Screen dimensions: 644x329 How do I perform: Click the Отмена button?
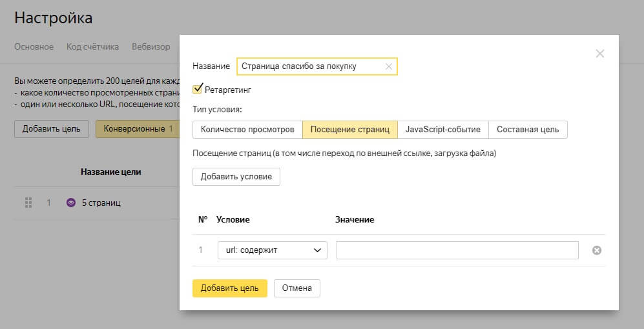click(x=297, y=288)
